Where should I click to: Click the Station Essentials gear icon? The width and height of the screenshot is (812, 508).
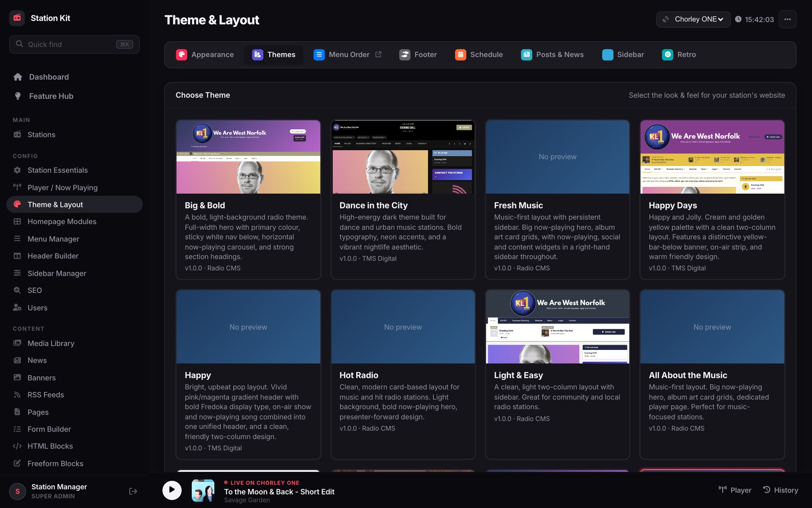tap(17, 170)
